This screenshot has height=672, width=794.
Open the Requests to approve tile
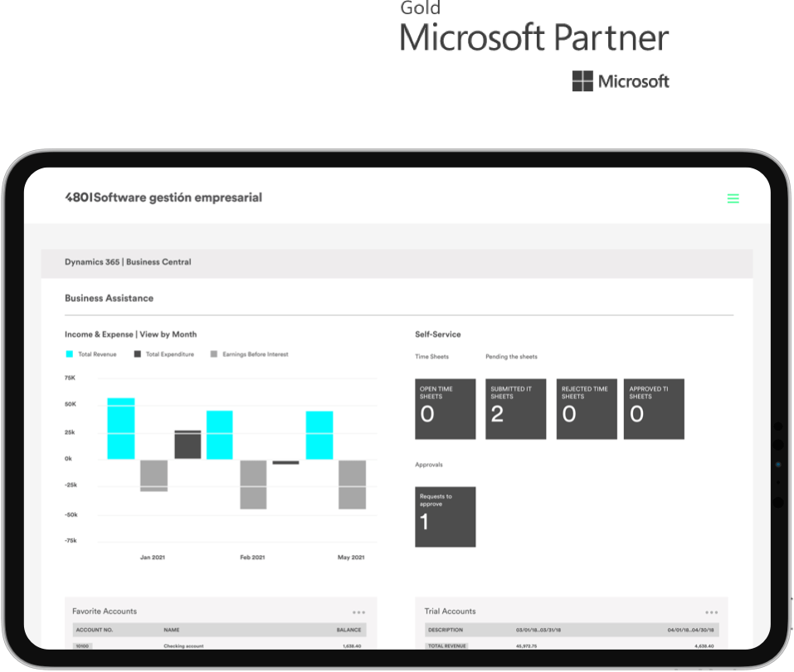pos(445,517)
